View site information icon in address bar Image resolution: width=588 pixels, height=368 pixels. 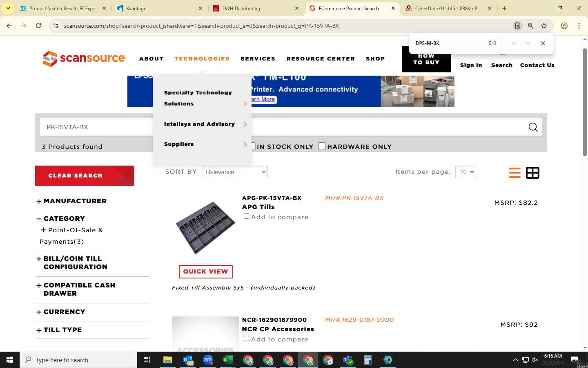(x=56, y=26)
